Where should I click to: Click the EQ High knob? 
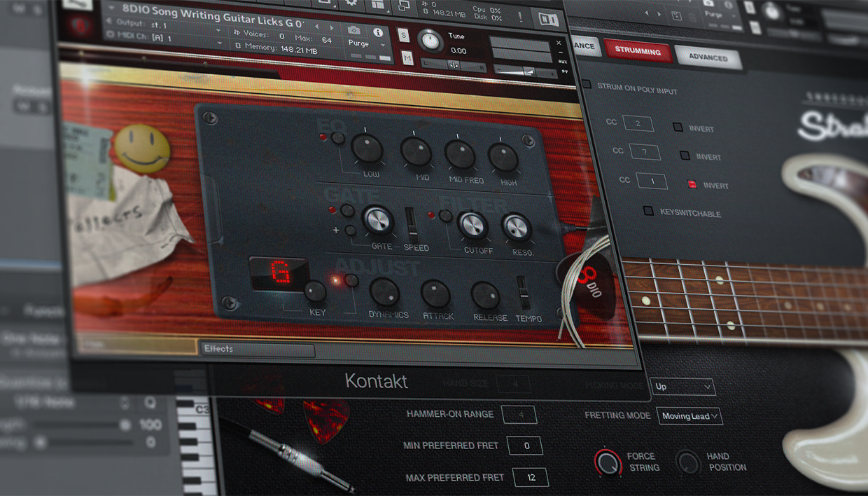[x=503, y=157]
